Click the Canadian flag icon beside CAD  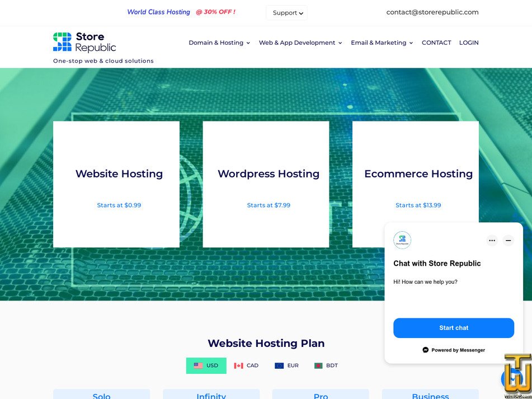pos(237,365)
